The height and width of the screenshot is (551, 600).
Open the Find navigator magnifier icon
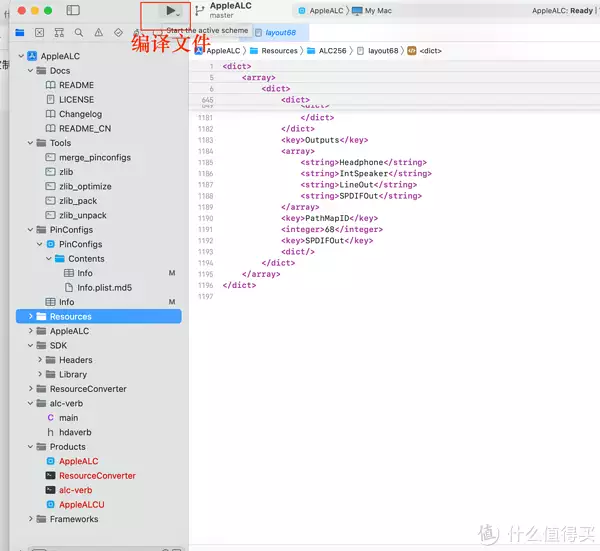pyautogui.click(x=79, y=33)
